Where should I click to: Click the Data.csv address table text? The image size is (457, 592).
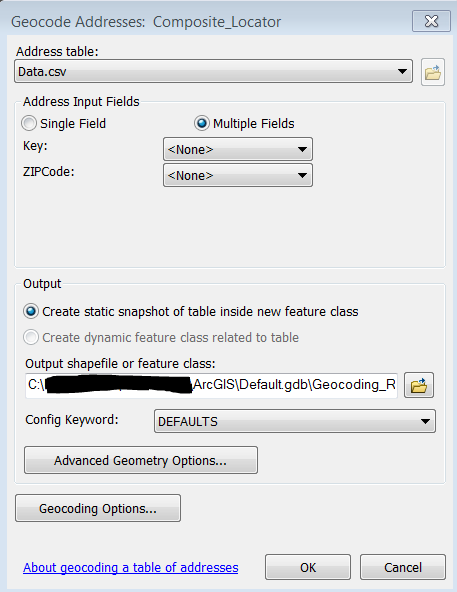(42, 72)
